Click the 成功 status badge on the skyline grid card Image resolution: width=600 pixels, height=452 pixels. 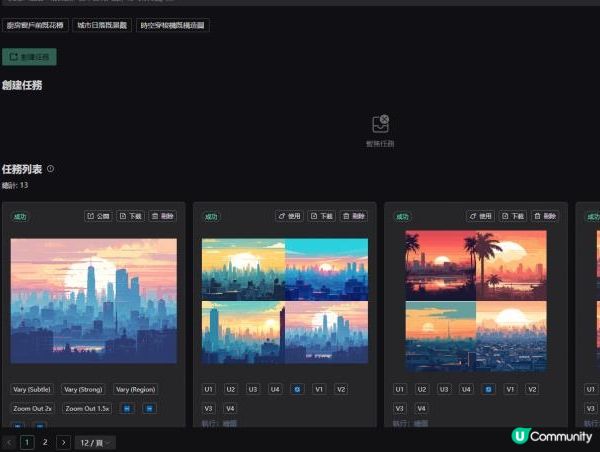point(211,217)
